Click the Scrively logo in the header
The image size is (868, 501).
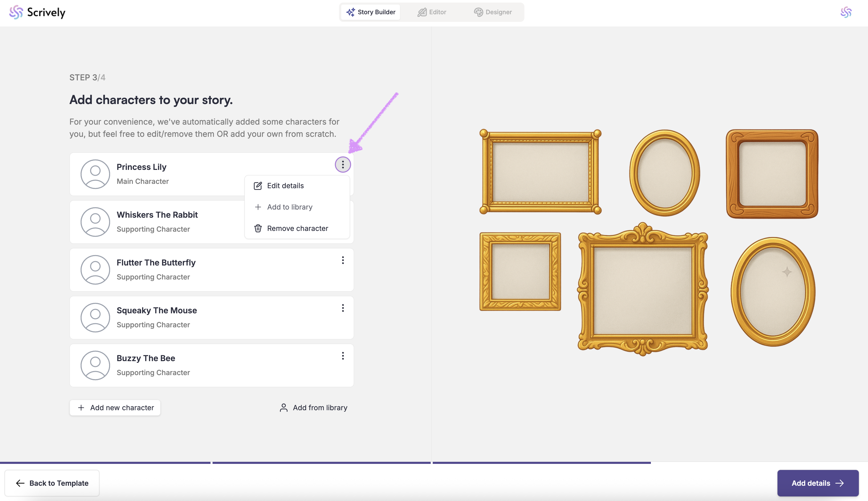click(37, 12)
